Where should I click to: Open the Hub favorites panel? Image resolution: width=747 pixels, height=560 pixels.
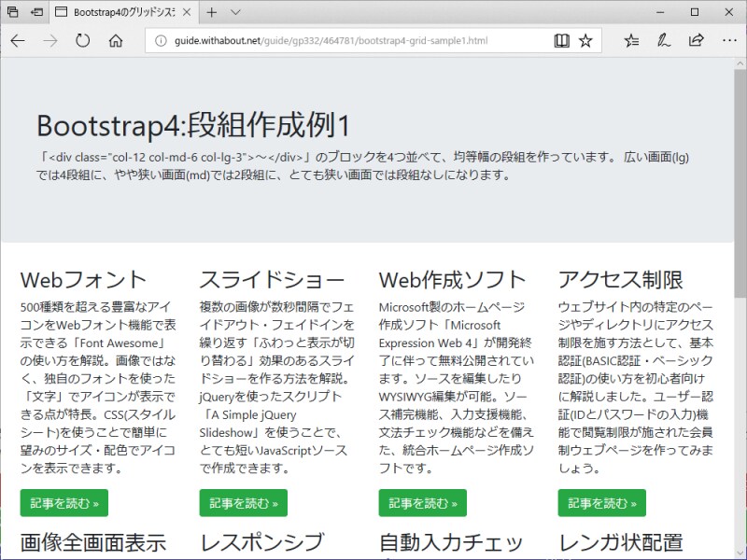point(631,41)
